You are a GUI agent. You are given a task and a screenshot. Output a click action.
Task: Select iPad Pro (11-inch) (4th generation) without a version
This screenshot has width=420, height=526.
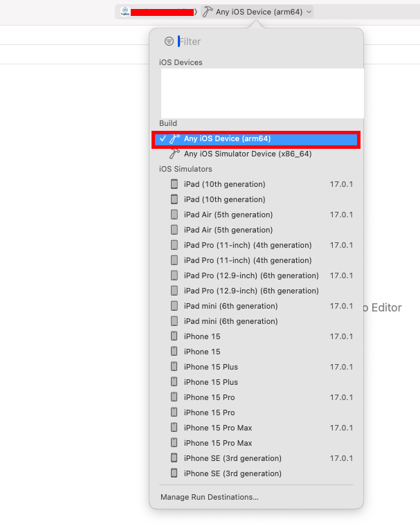point(256,260)
